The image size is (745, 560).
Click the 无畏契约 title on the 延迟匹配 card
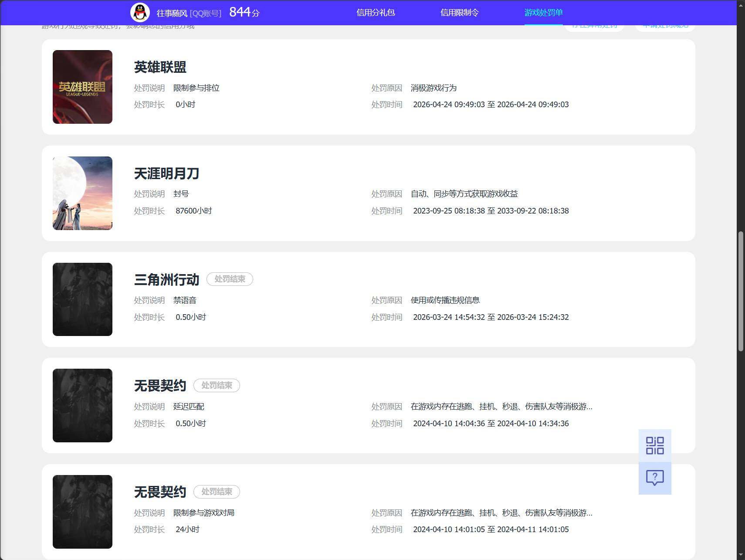tap(160, 386)
